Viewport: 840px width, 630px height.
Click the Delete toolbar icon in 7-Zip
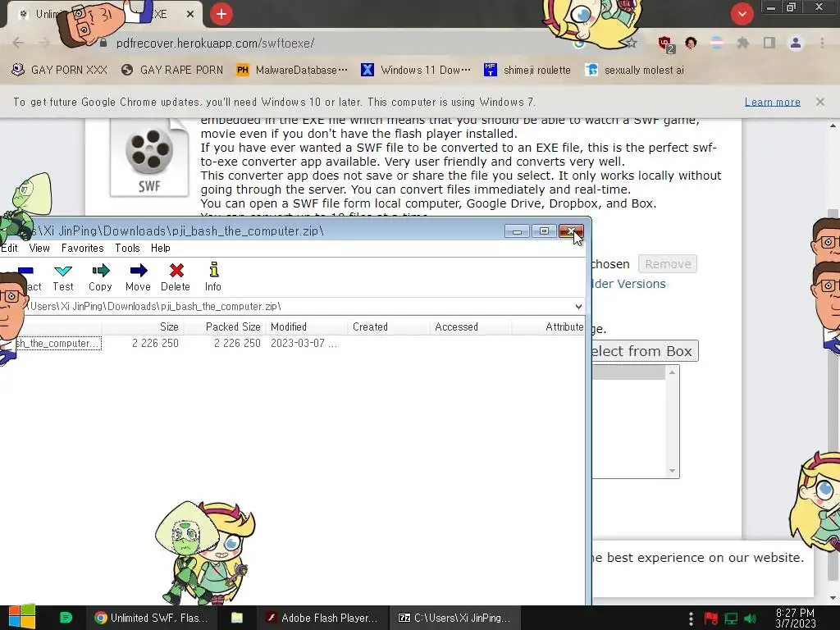(176, 278)
